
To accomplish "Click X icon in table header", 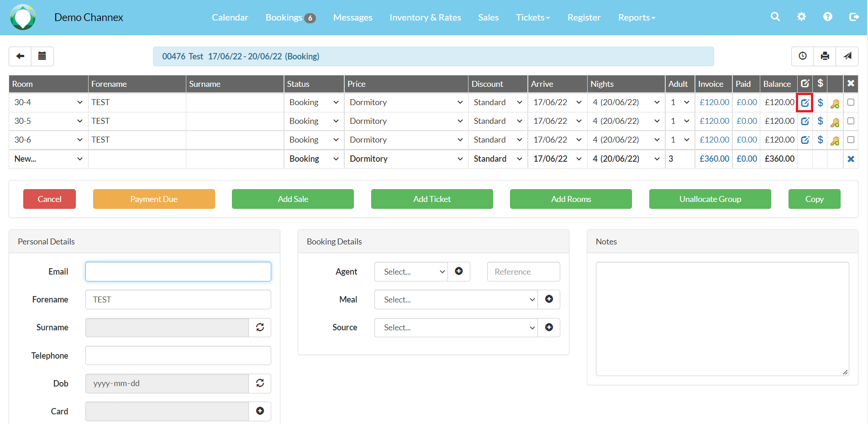I will (851, 83).
